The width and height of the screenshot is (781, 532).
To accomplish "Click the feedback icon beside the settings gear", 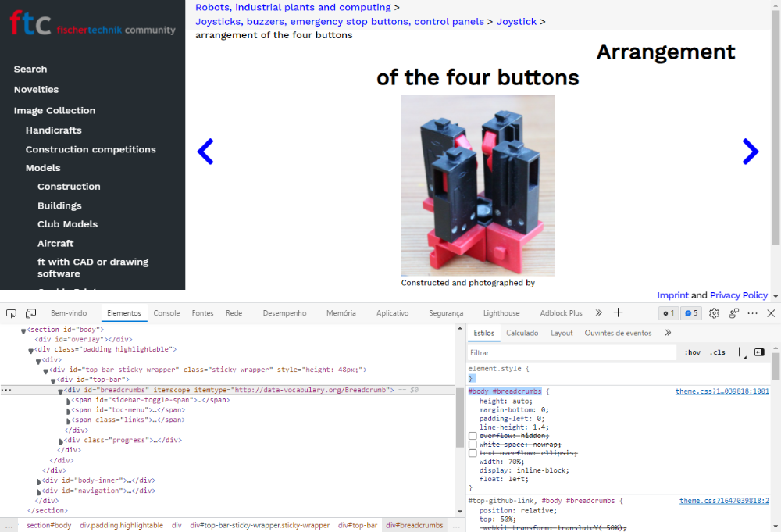I will click(x=733, y=313).
